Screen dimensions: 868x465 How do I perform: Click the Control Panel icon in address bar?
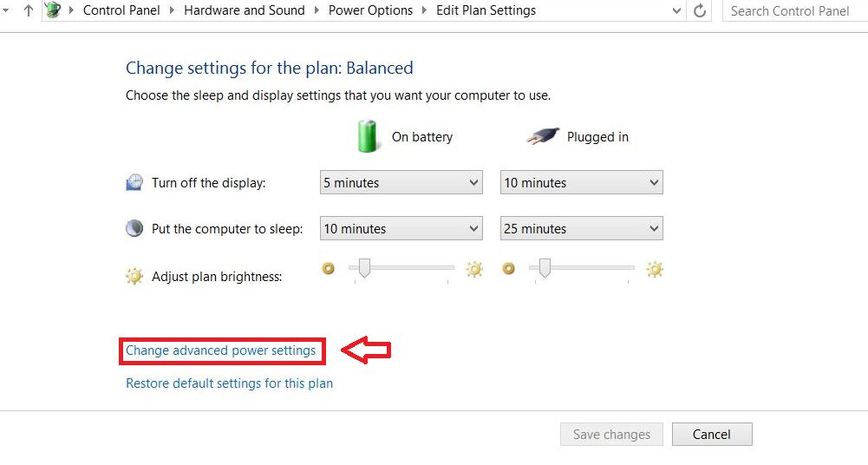pyautogui.click(x=53, y=11)
